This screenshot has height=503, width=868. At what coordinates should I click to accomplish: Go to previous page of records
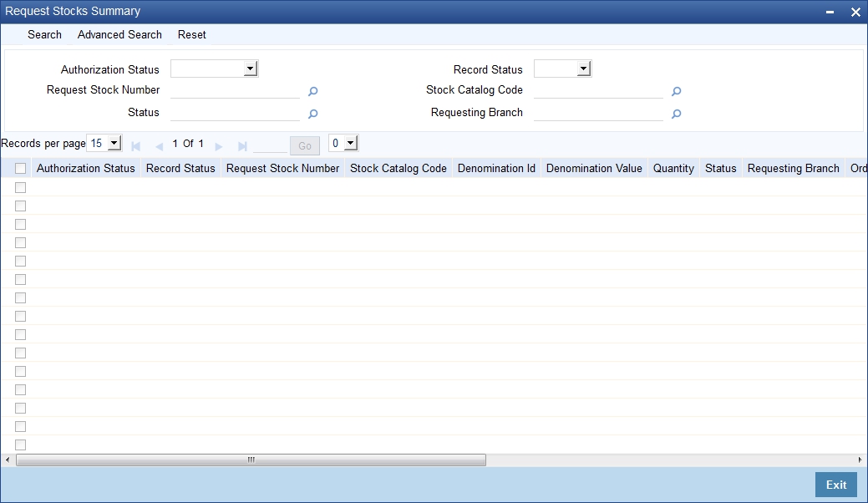coord(160,146)
